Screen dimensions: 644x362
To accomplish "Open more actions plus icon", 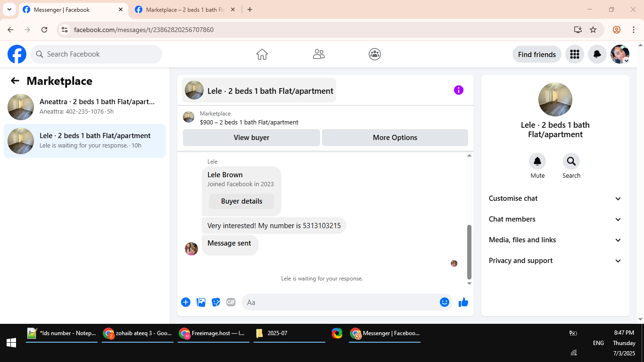I will [x=186, y=302].
